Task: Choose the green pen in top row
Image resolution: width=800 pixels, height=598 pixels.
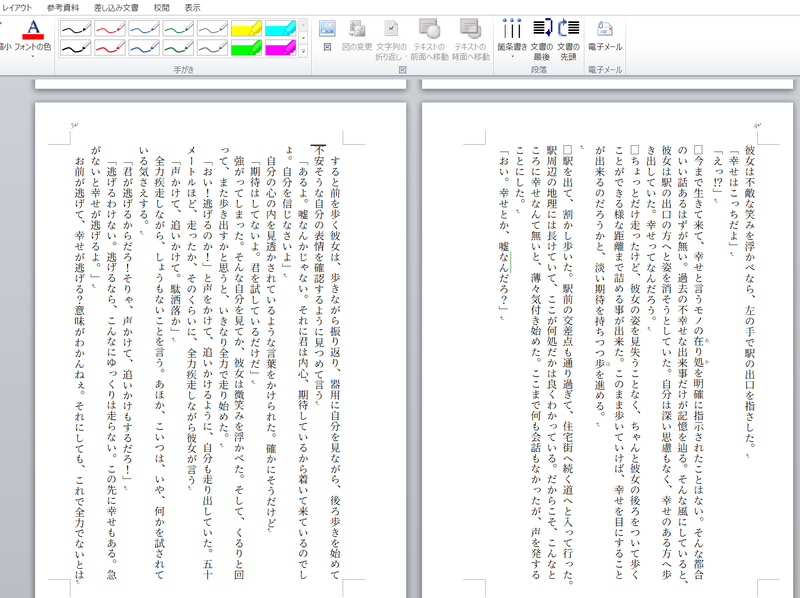Action: pyautogui.click(x=178, y=29)
